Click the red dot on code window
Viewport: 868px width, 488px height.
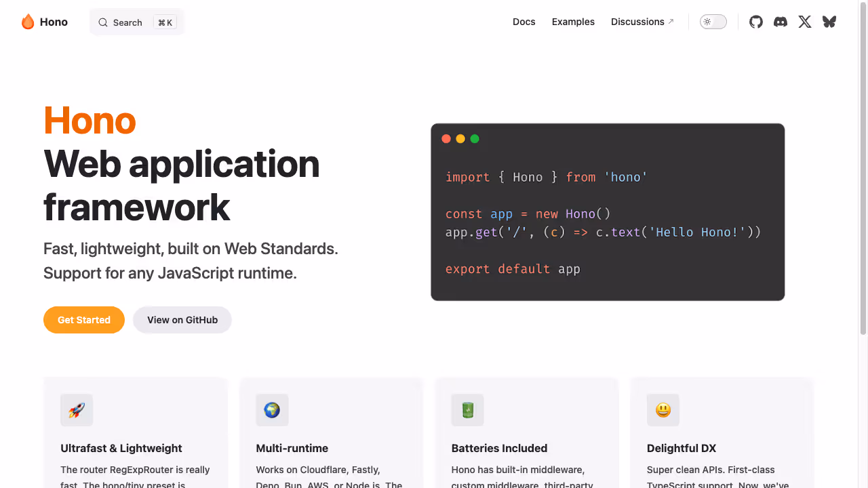tap(446, 138)
